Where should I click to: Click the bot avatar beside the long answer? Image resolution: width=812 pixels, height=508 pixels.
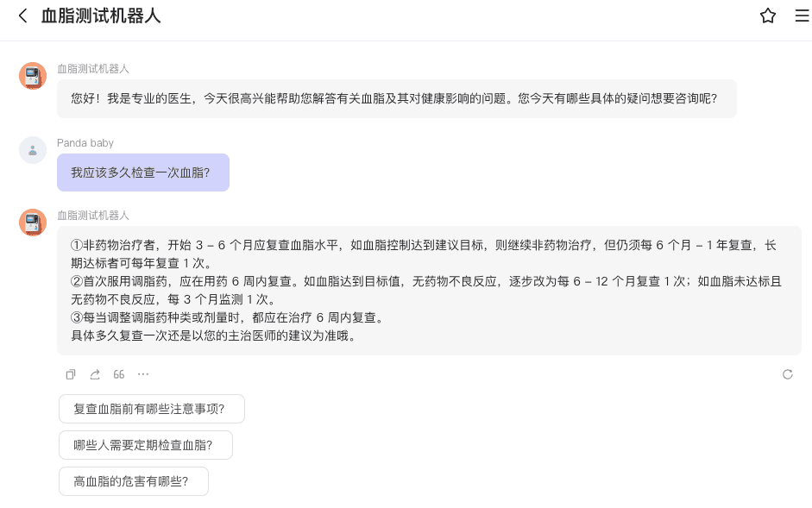(x=33, y=223)
